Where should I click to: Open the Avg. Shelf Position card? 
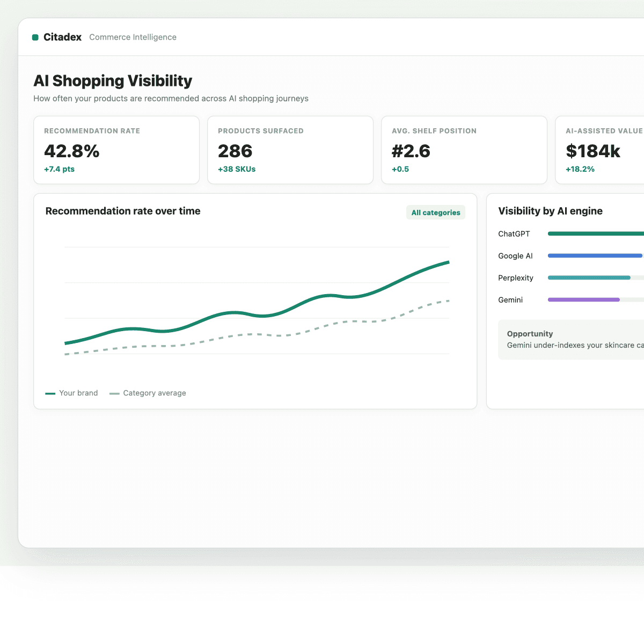click(x=464, y=150)
